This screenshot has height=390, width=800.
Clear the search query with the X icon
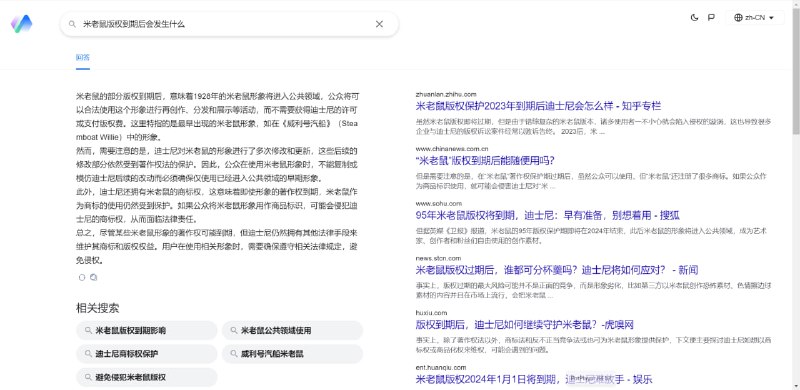pyautogui.click(x=379, y=24)
